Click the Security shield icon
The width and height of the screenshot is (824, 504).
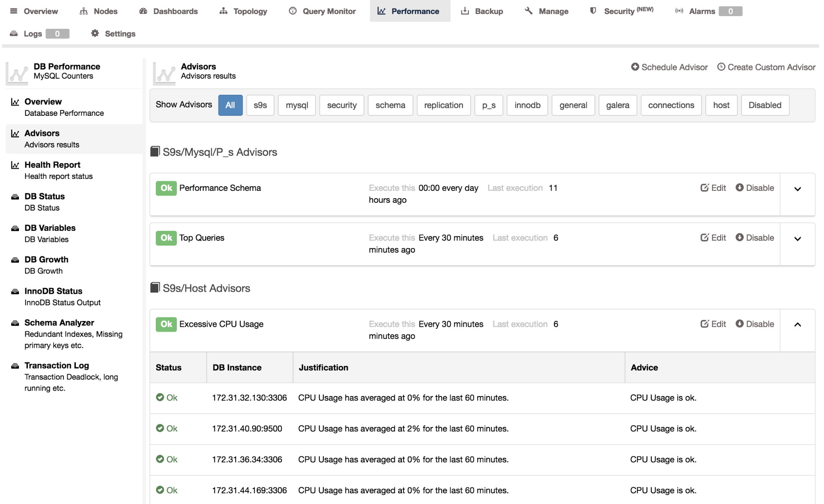pos(593,11)
